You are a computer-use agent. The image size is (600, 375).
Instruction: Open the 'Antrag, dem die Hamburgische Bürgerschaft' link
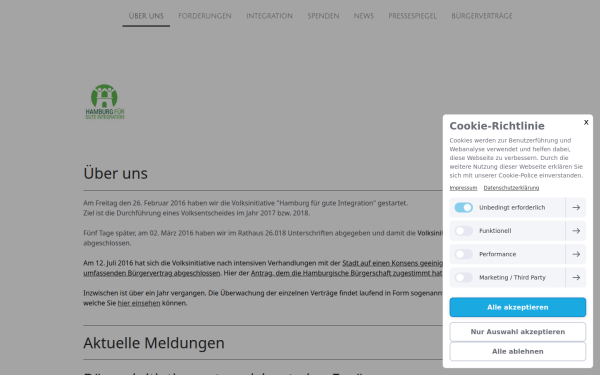(346, 273)
